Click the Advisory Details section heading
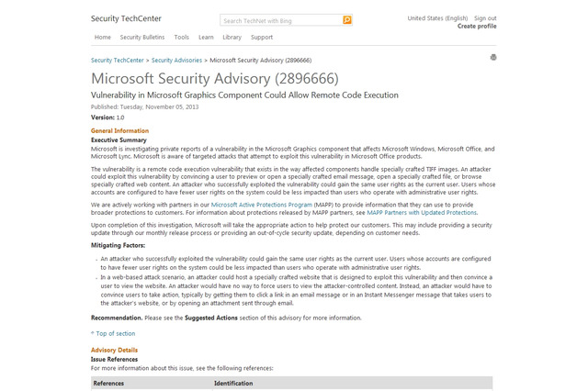The height and width of the screenshot is (391, 588). [x=114, y=351]
